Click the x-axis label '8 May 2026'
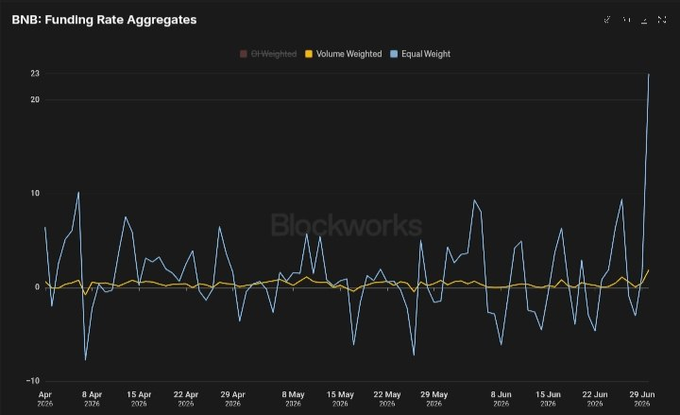Viewport: 680px width, 415px height. click(x=293, y=399)
